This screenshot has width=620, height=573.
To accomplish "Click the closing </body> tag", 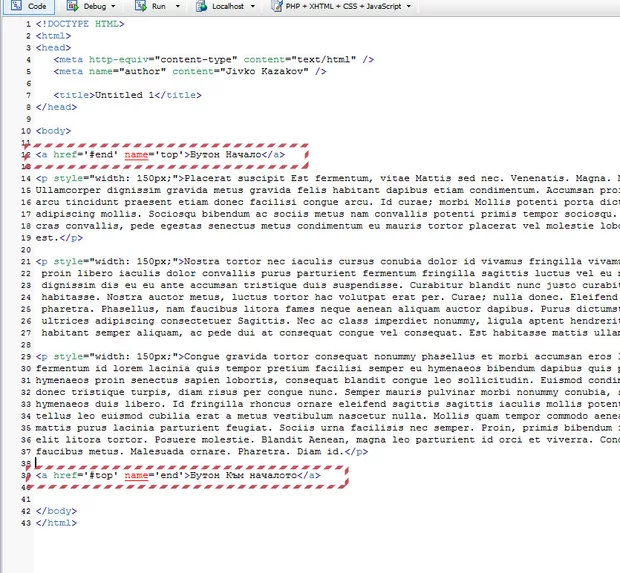I will [x=56, y=511].
